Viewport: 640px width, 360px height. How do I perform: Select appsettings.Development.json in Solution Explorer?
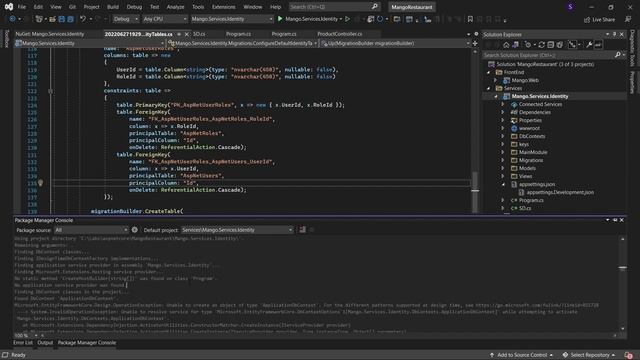(x=560, y=192)
